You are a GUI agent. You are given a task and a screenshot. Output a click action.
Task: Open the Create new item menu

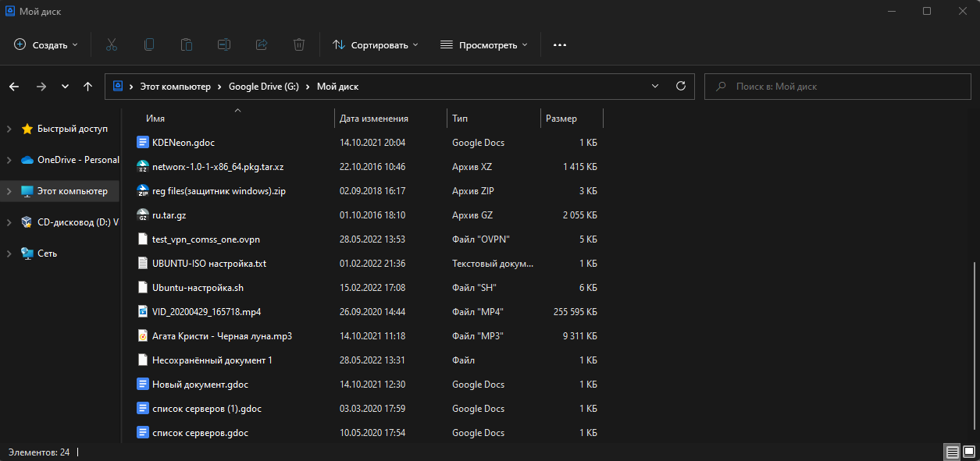pyautogui.click(x=46, y=45)
